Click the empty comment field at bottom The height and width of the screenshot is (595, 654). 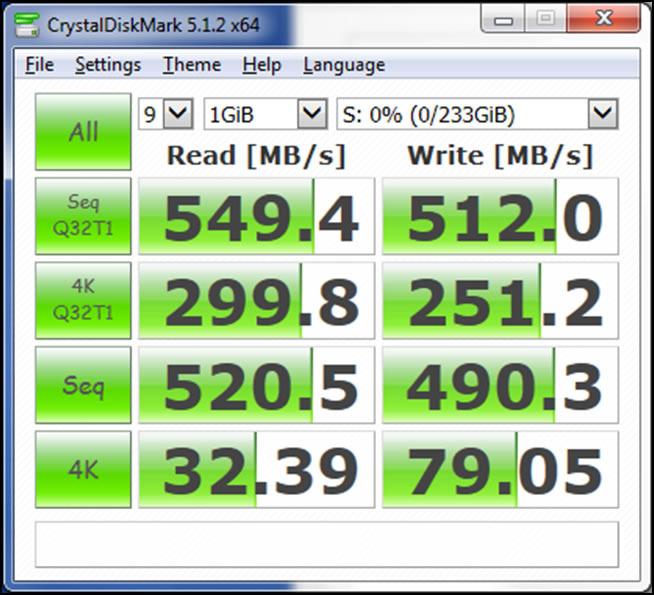click(327, 544)
